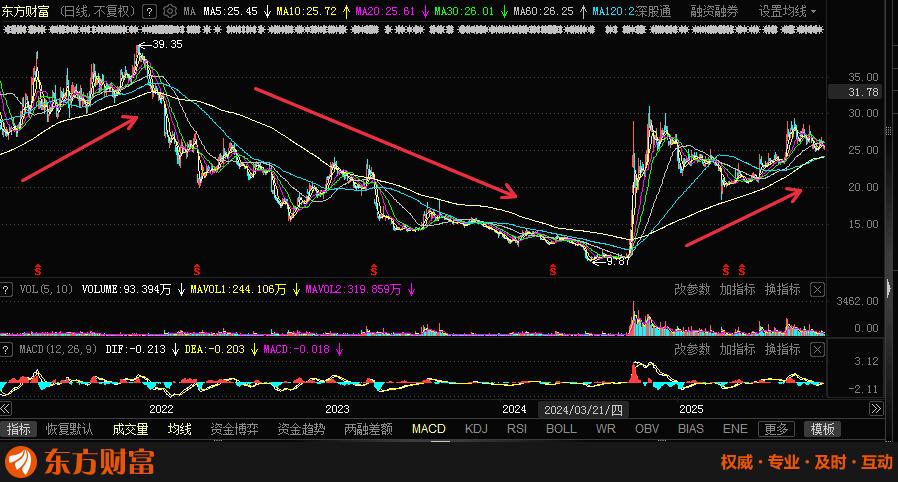Select the 资金趋势 indicator tab

coord(301,429)
